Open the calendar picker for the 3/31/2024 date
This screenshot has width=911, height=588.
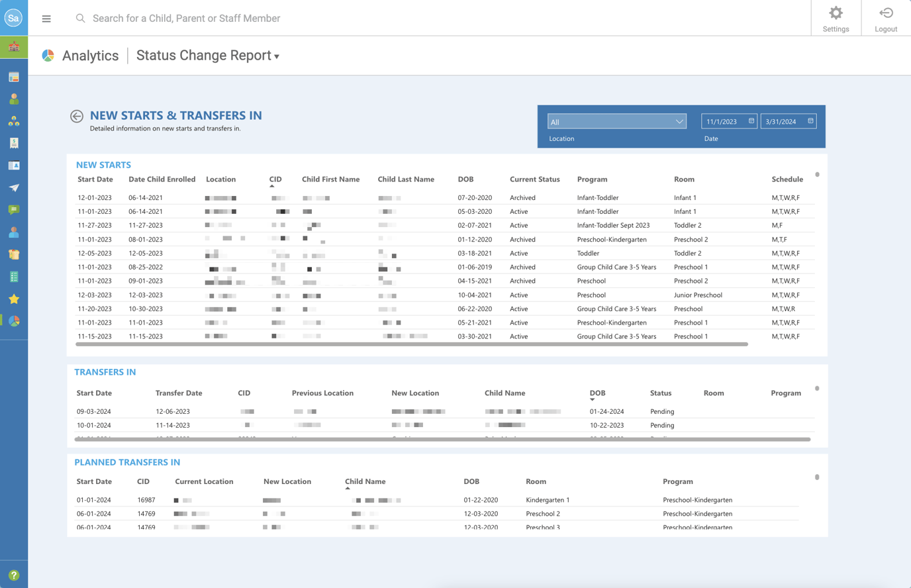tap(810, 121)
